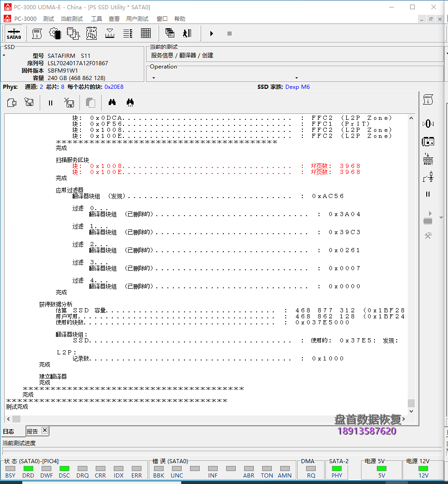Expand arrow beside the chip-with-arrow sidebar icon
Image resolution: width=448 pixels, height=484 pixels.
coord(441,218)
